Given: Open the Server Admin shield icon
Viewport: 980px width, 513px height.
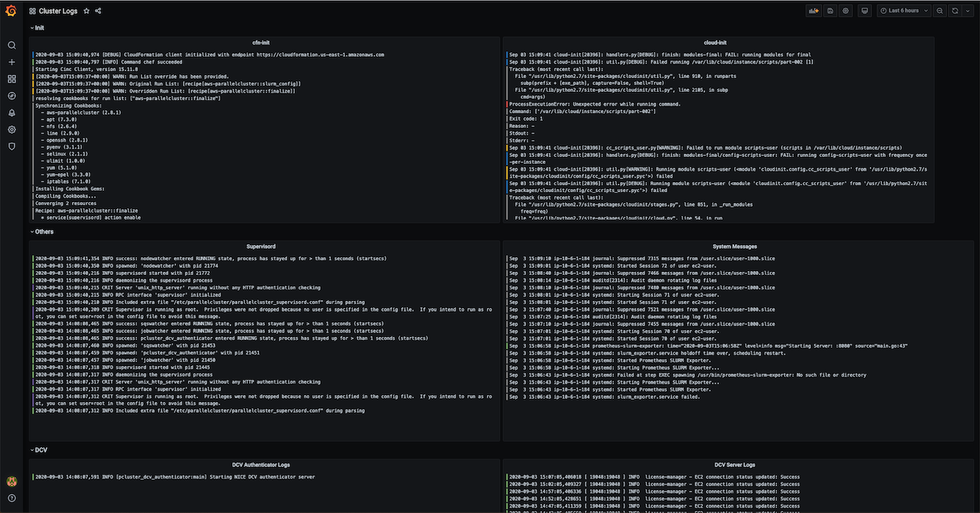Looking at the screenshot, I should click(x=11, y=146).
